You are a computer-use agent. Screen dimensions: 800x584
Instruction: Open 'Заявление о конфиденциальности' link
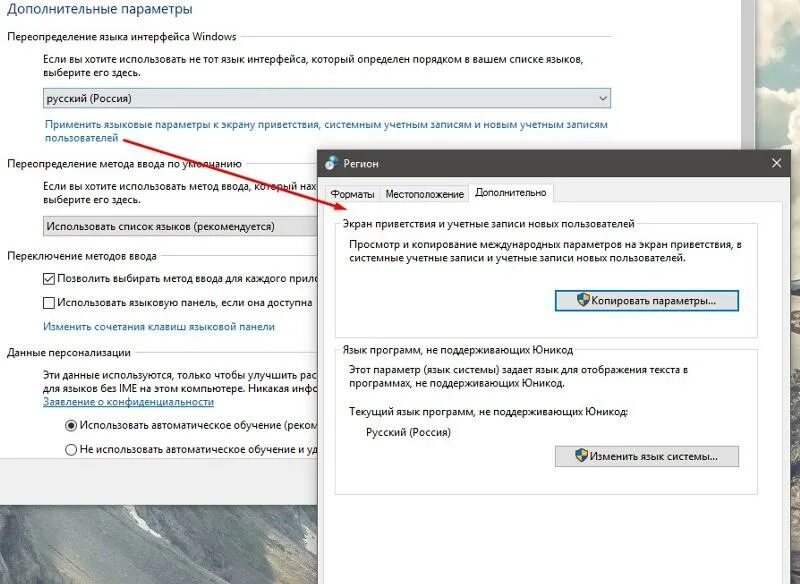coord(128,402)
